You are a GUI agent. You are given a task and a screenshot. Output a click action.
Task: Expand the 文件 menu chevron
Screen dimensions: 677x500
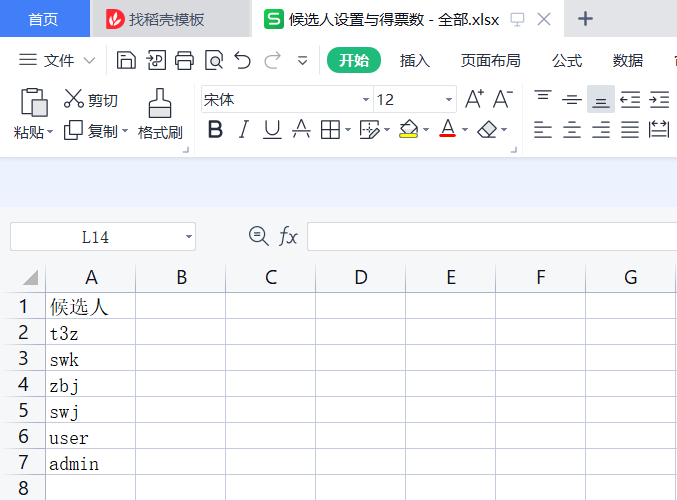(89, 61)
